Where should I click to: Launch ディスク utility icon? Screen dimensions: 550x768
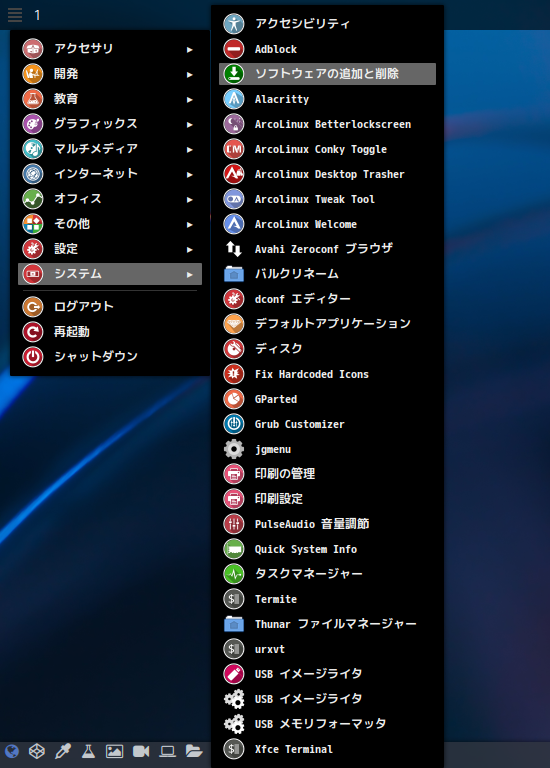point(234,349)
